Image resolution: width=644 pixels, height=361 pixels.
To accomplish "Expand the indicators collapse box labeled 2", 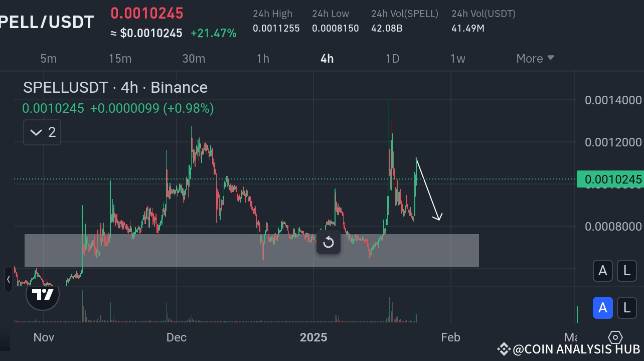I will [x=42, y=132].
